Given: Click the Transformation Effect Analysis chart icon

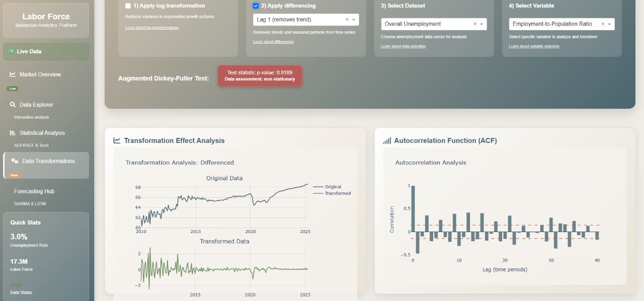Looking at the screenshot, I should pyautogui.click(x=117, y=141).
